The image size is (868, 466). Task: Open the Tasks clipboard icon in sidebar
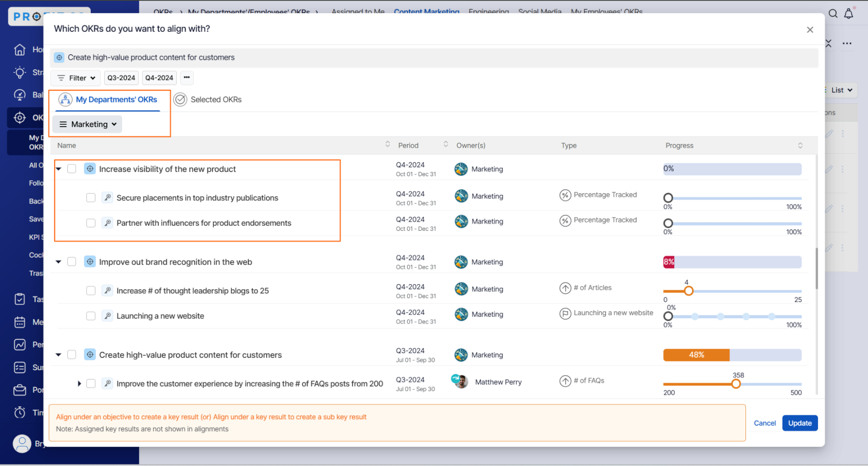[x=20, y=299]
